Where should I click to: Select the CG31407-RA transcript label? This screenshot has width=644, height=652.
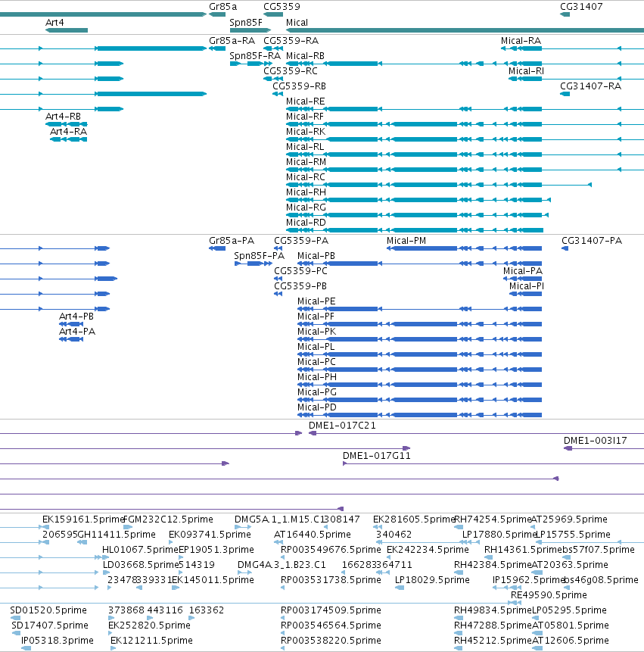click(590, 86)
